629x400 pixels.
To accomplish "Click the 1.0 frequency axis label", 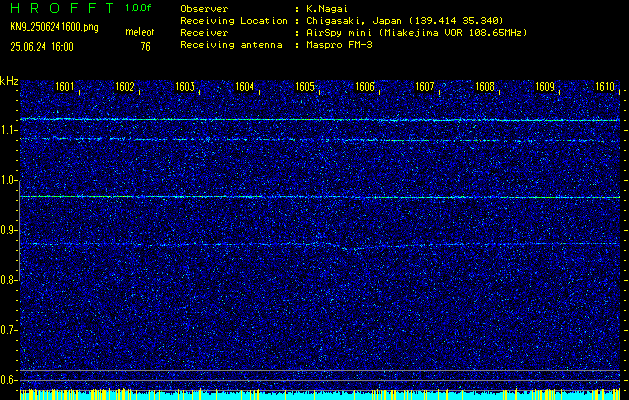I will [x=8, y=181].
